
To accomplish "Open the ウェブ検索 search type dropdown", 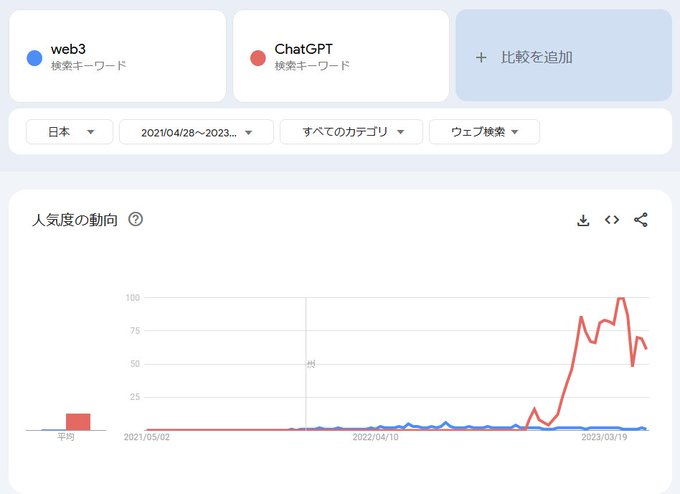I will point(484,131).
